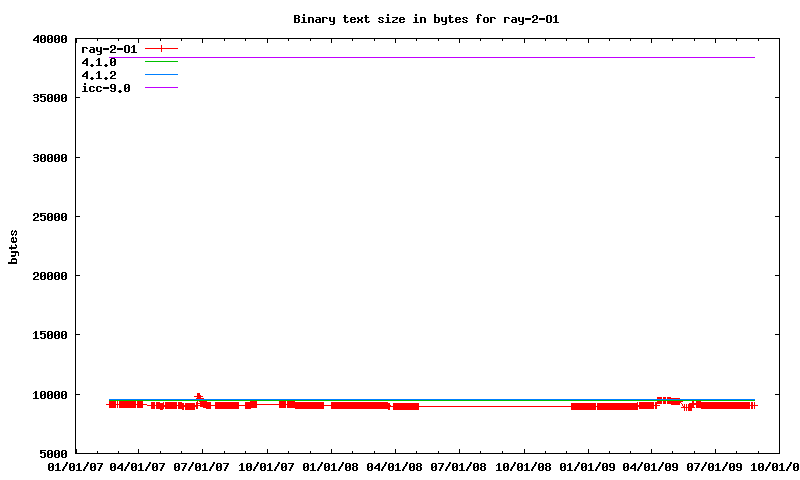
Task: Click the 01/01/07 x-axis date label
Action: 76,466
